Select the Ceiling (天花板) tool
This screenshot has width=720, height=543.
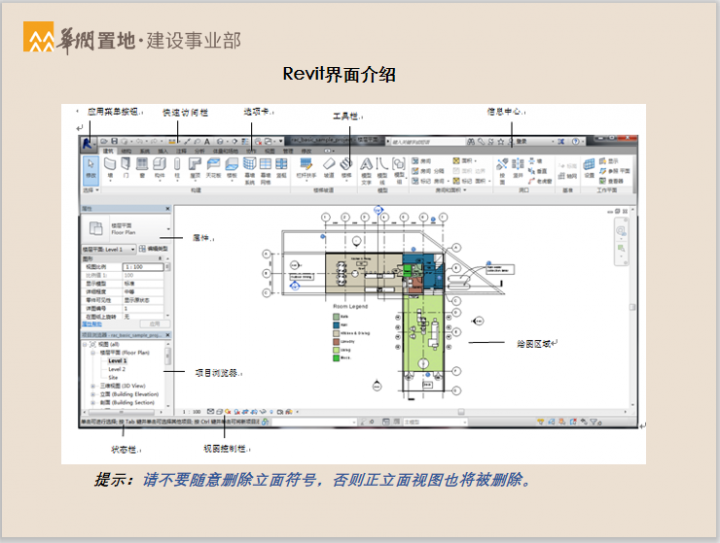click(214, 167)
